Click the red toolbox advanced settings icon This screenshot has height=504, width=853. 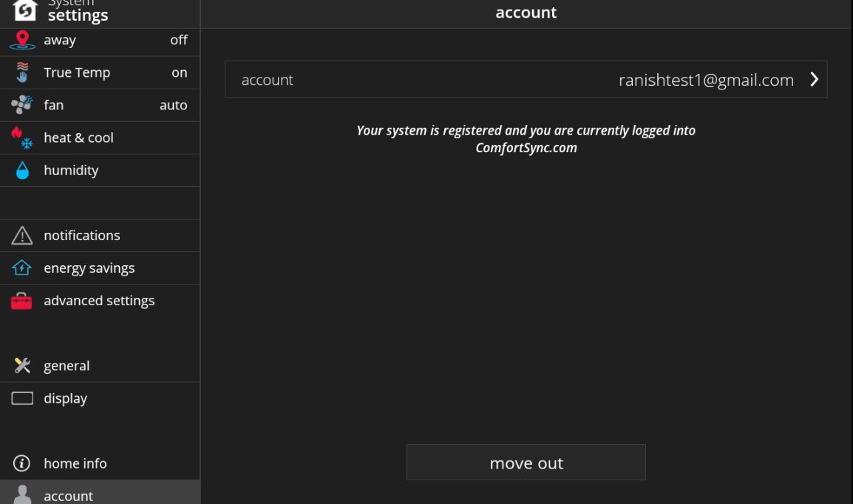(x=21, y=301)
